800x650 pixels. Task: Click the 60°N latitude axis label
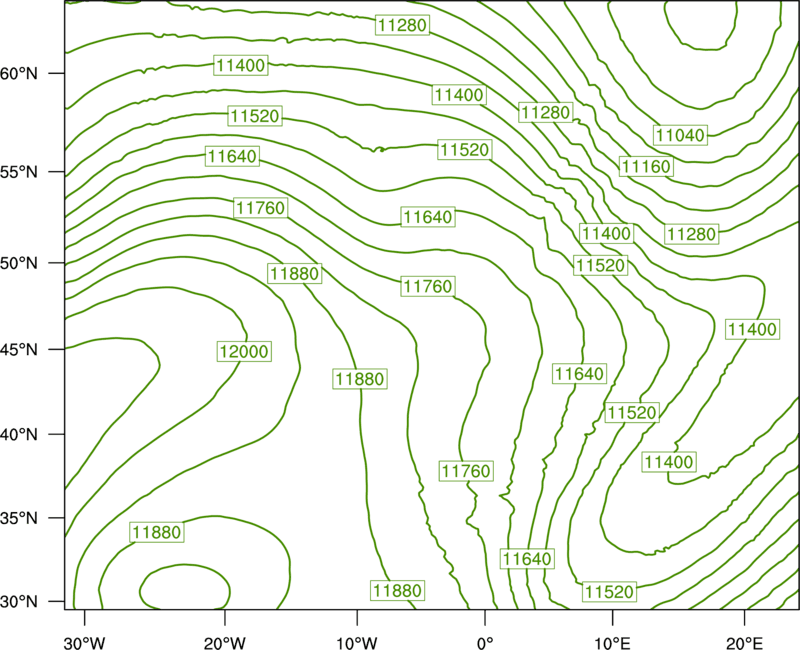19,73
